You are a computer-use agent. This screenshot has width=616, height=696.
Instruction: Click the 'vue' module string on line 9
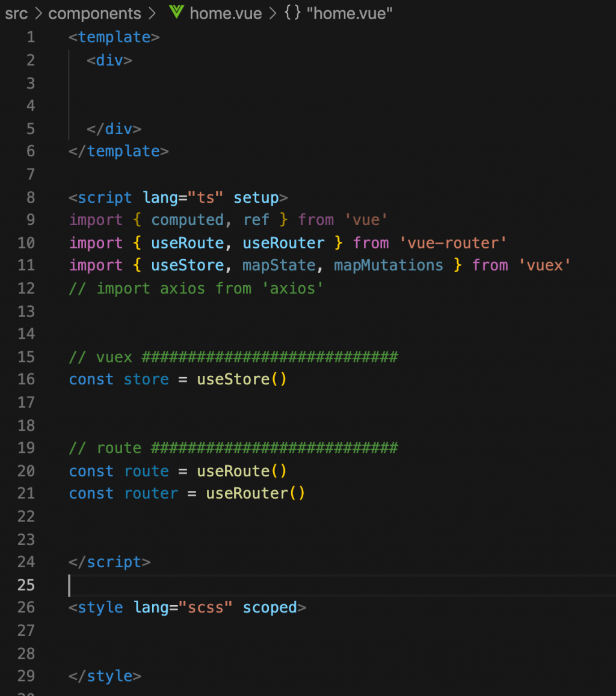click(x=366, y=220)
